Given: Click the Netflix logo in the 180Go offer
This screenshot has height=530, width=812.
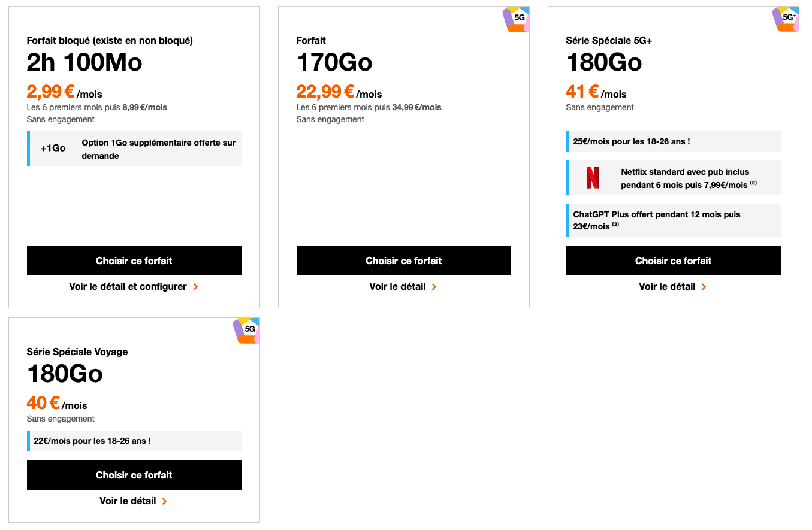Looking at the screenshot, I should [593, 178].
